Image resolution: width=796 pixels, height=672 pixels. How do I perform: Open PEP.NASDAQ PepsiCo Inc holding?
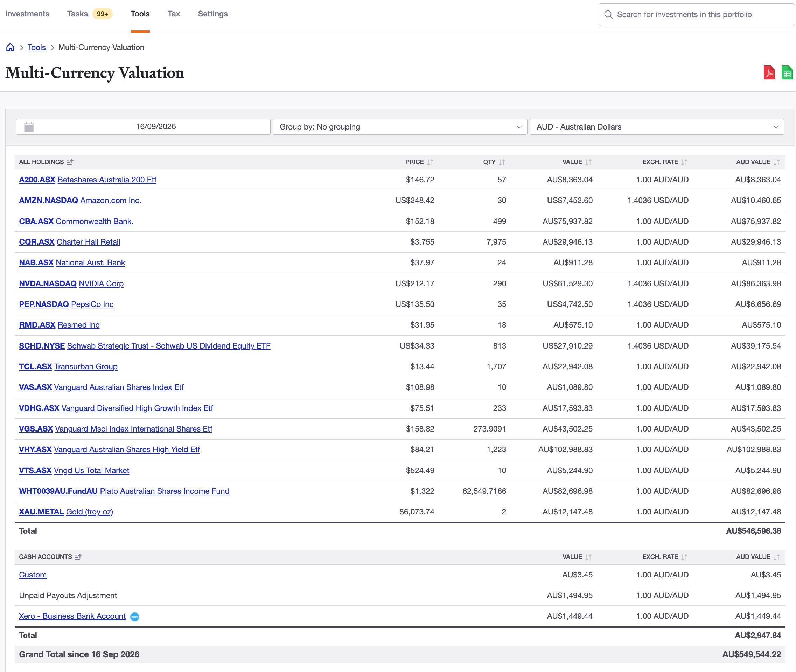pyautogui.click(x=66, y=304)
